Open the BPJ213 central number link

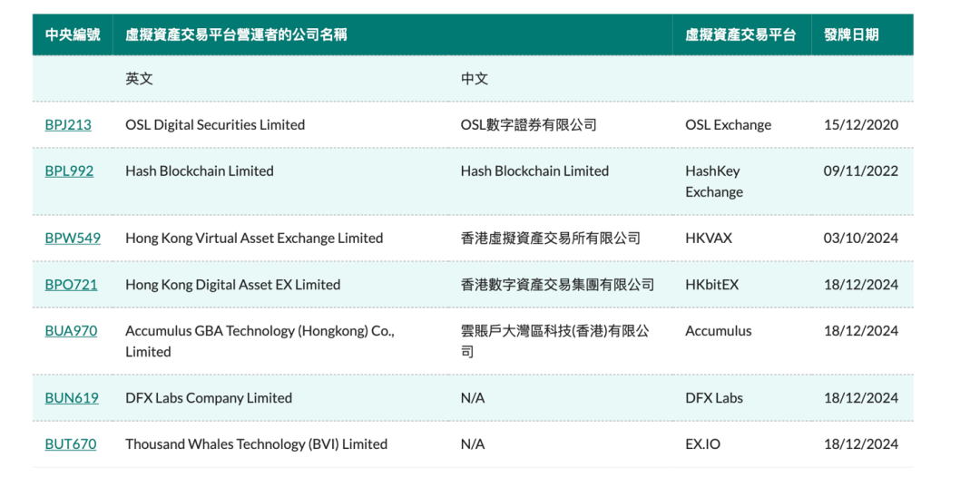[68, 125]
